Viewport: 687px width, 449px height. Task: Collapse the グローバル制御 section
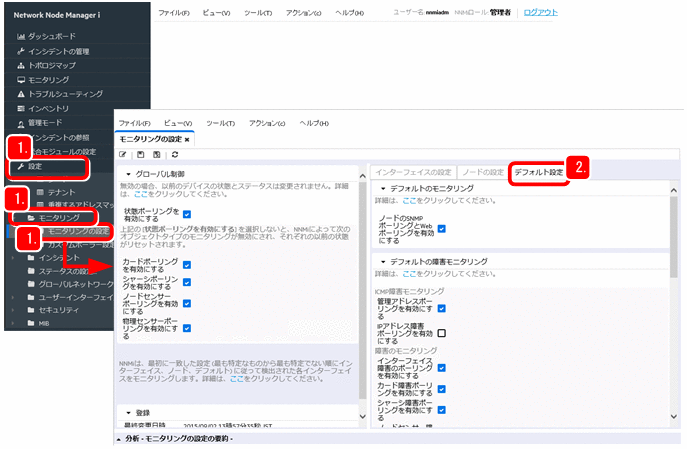pyautogui.click(x=127, y=174)
